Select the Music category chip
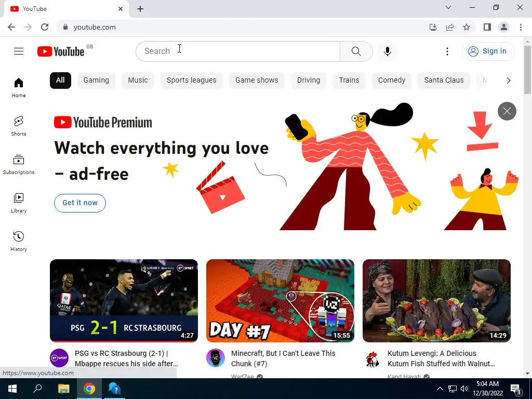The height and width of the screenshot is (399, 532). tap(138, 81)
